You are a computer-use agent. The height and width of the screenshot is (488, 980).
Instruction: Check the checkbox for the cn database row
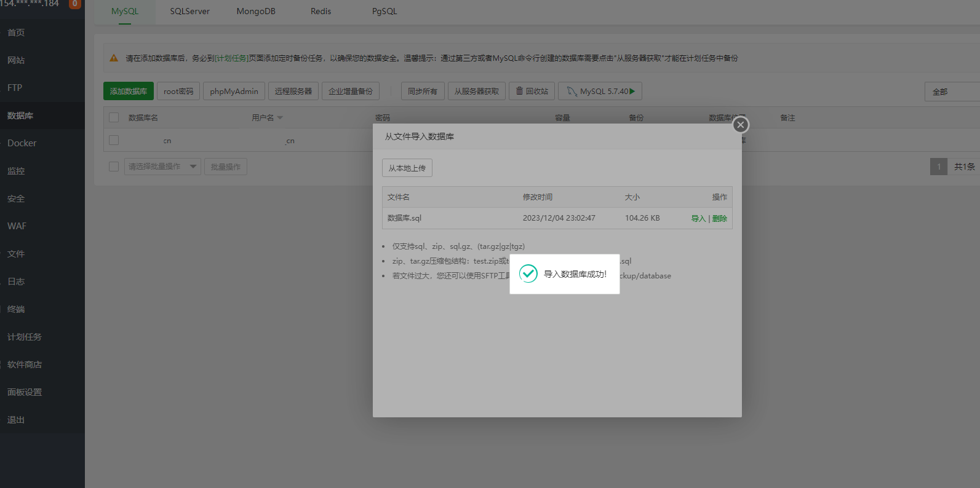coord(114,140)
